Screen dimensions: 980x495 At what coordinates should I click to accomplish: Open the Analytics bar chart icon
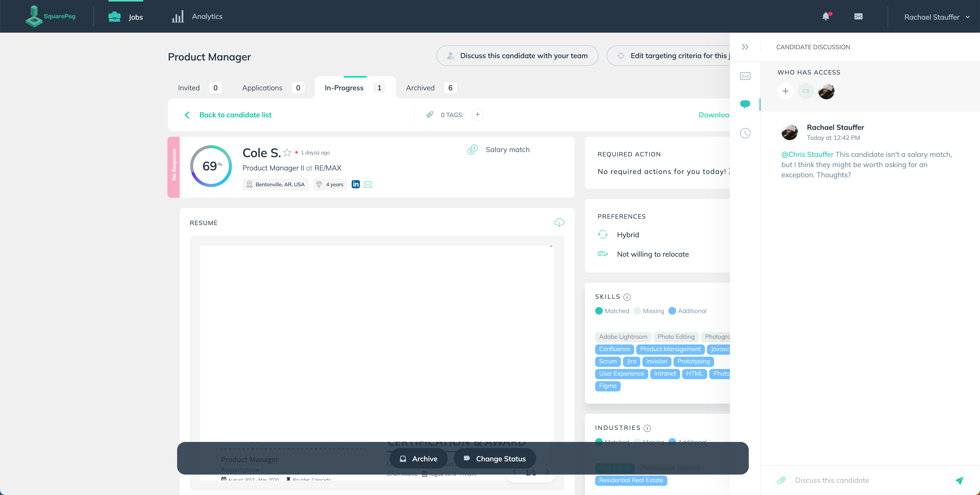point(178,16)
